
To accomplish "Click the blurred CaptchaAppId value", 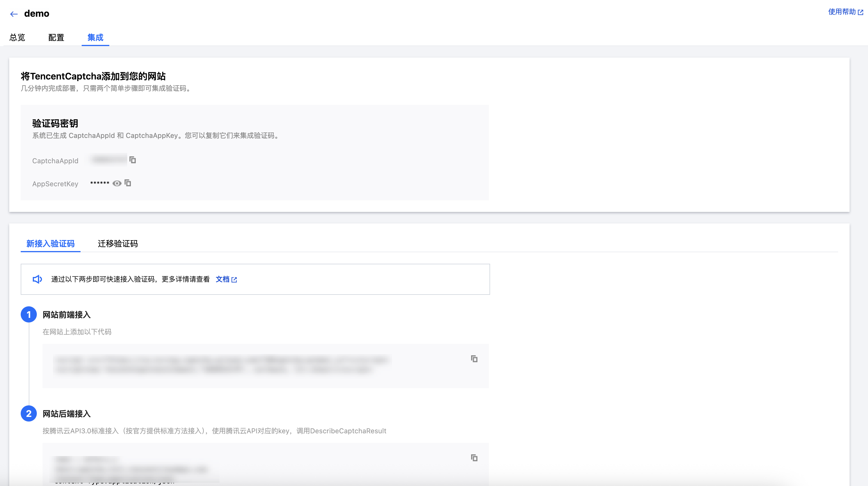I will pos(108,160).
